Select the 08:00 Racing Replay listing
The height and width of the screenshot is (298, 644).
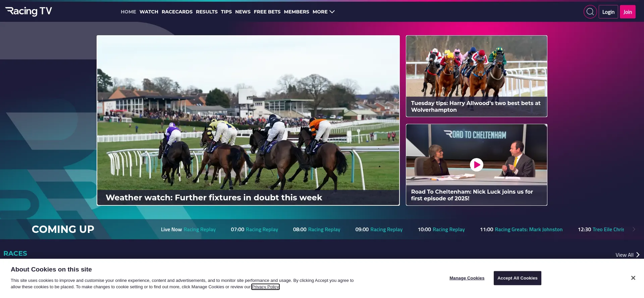(x=317, y=230)
